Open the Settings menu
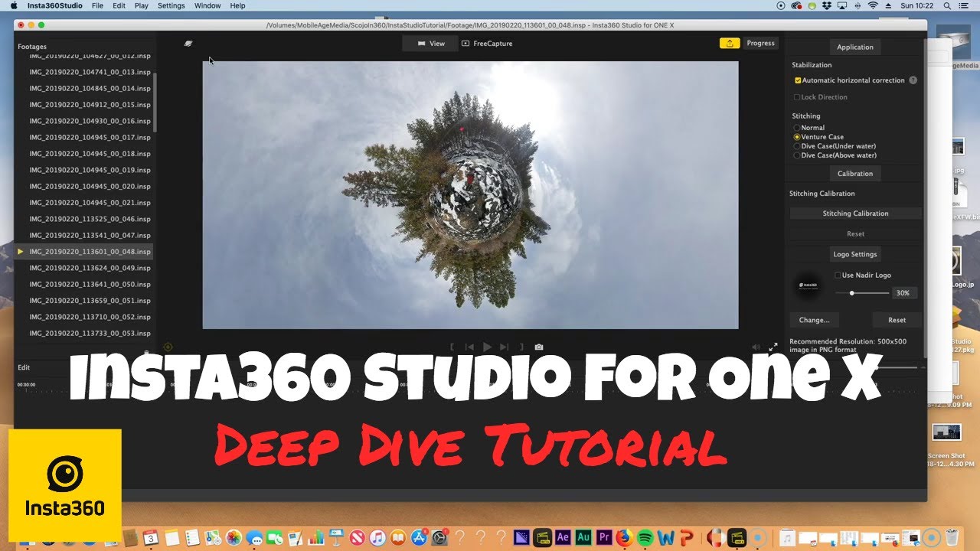The height and width of the screenshot is (551, 980). (x=171, y=5)
